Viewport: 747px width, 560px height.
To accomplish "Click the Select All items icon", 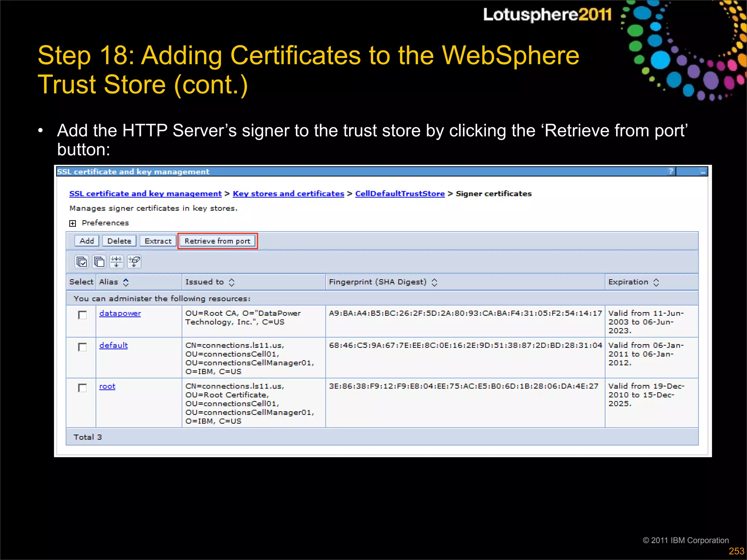I will pos(82,261).
